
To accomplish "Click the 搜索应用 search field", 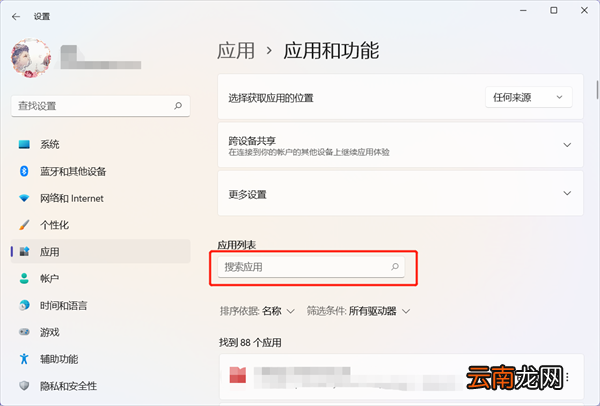I will pos(311,267).
